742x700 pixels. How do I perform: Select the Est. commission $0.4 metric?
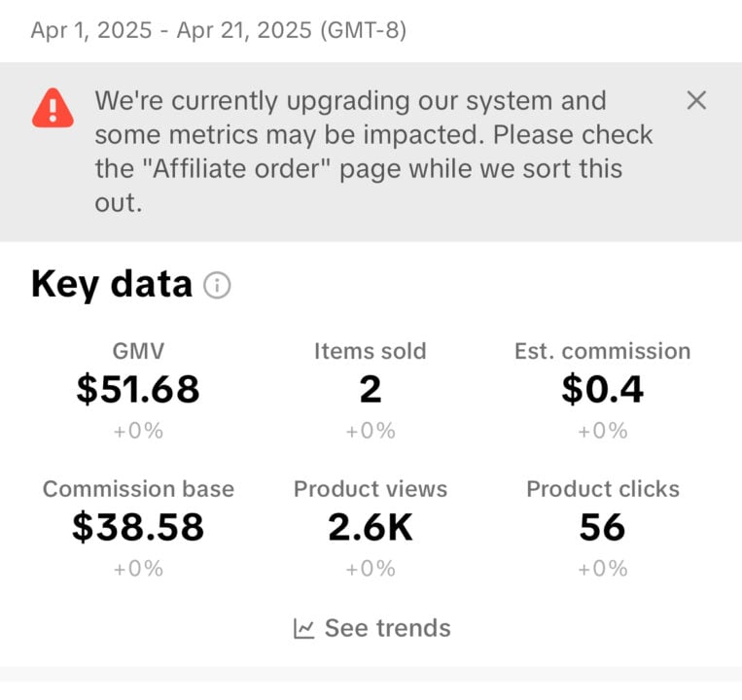602,391
